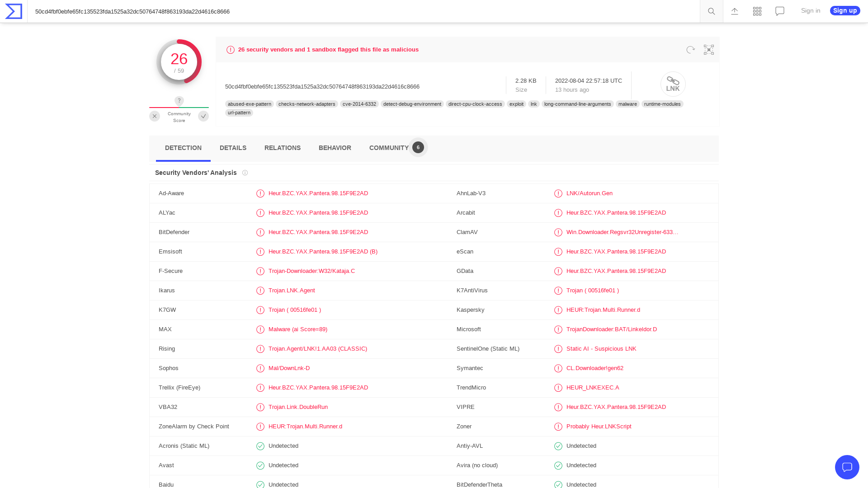Open the similar files graph icon
This screenshot has width=868, height=488.
708,50
